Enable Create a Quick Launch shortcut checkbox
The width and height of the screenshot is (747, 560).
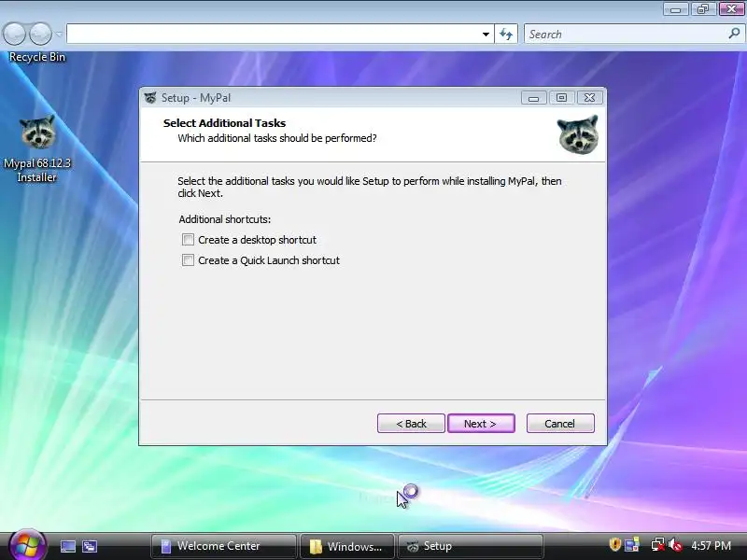[189, 260]
